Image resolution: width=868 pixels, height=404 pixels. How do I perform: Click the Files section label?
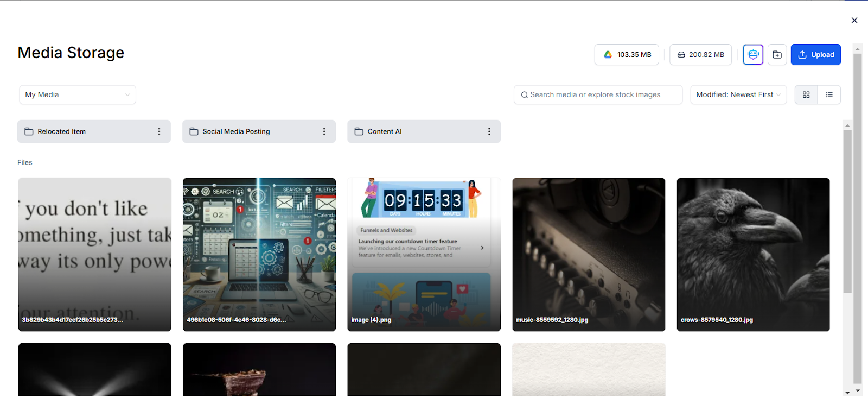click(25, 162)
